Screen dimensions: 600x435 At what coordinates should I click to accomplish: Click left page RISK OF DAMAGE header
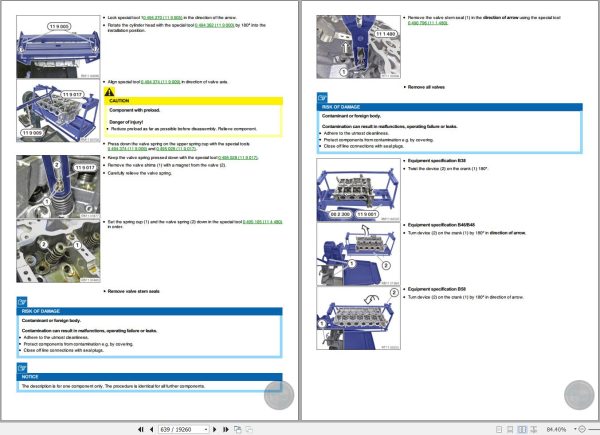tap(150, 311)
